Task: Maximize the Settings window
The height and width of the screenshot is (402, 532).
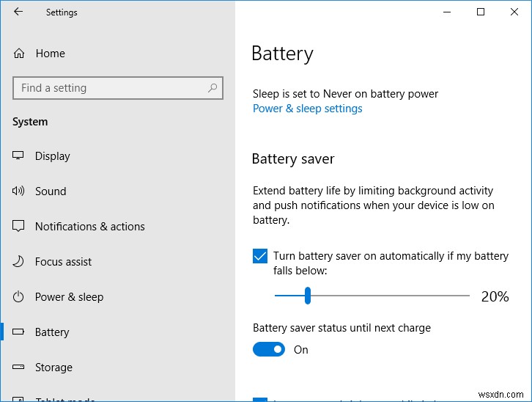Action: tap(481, 12)
